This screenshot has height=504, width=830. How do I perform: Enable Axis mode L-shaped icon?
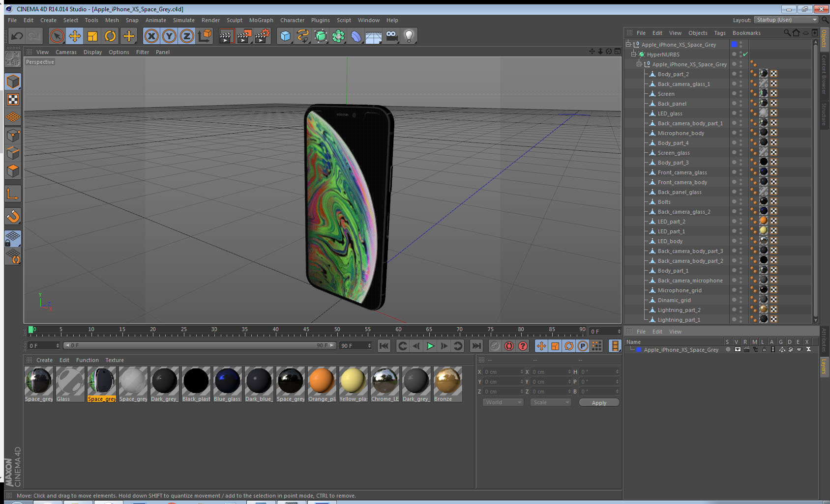13,194
